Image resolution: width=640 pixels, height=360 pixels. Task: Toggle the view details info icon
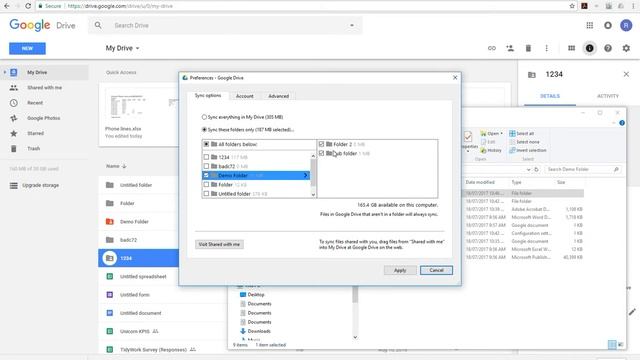coord(589,48)
